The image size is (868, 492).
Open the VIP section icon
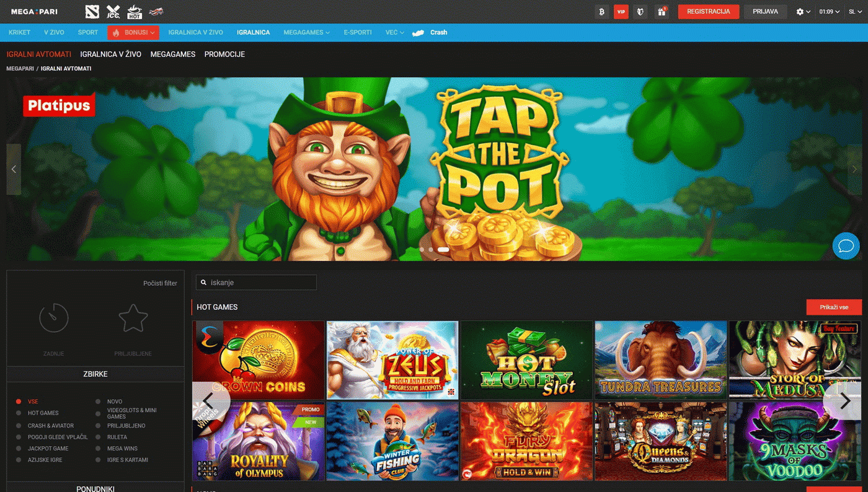tap(621, 11)
